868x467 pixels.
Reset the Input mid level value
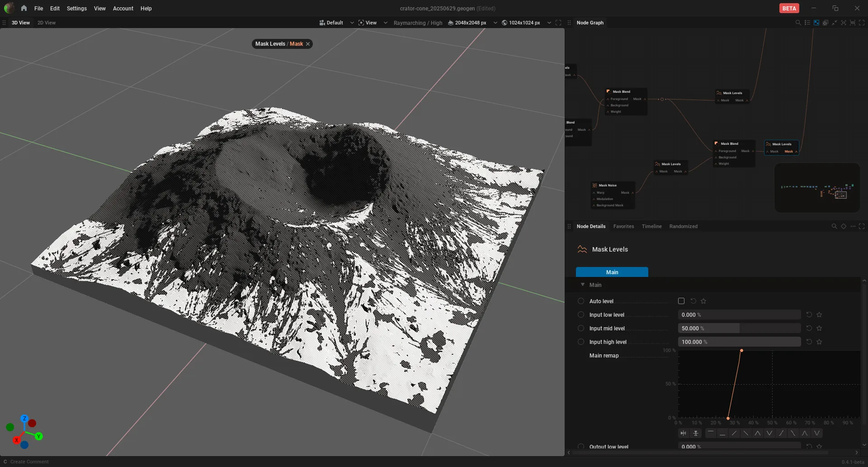coord(809,328)
